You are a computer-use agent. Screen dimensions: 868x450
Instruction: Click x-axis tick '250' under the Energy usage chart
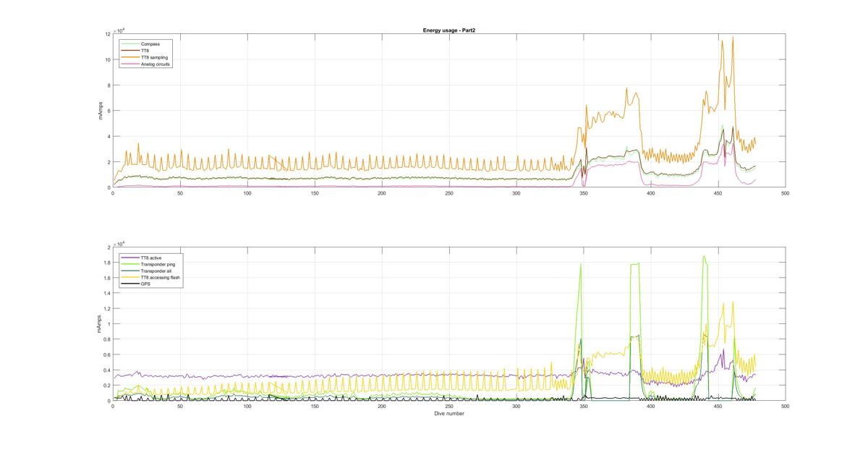[x=448, y=193]
